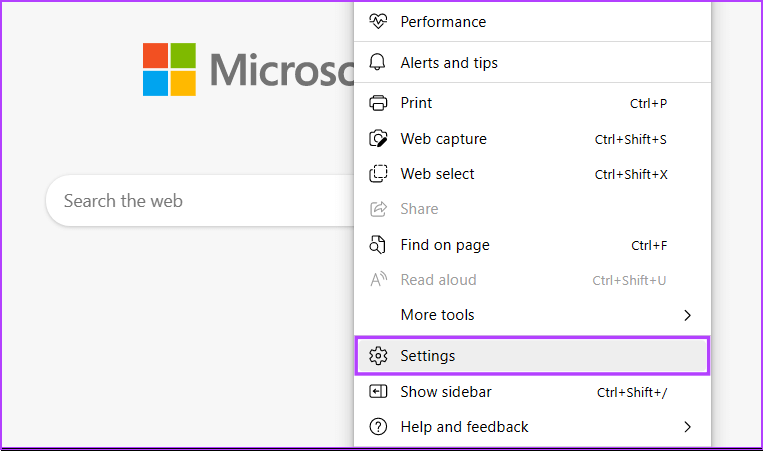The height and width of the screenshot is (451, 763).
Task: Click the Read aloud speaker icon
Action: click(x=378, y=280)
